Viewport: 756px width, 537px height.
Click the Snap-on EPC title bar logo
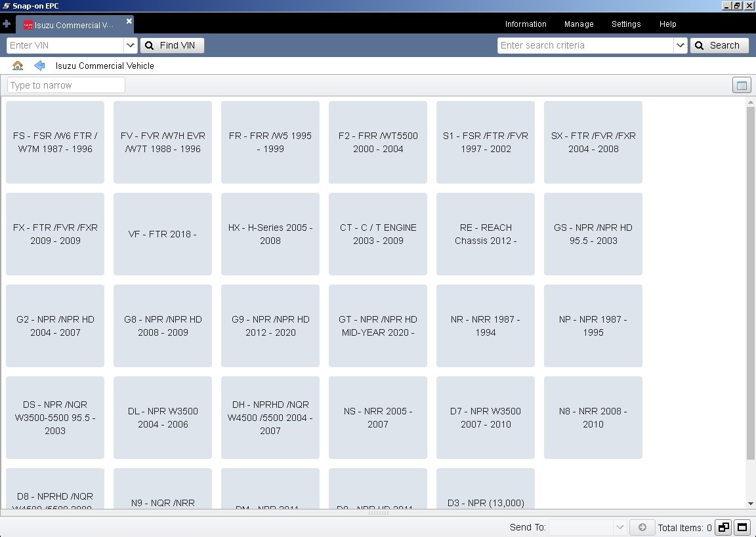(x=7, y=6)
